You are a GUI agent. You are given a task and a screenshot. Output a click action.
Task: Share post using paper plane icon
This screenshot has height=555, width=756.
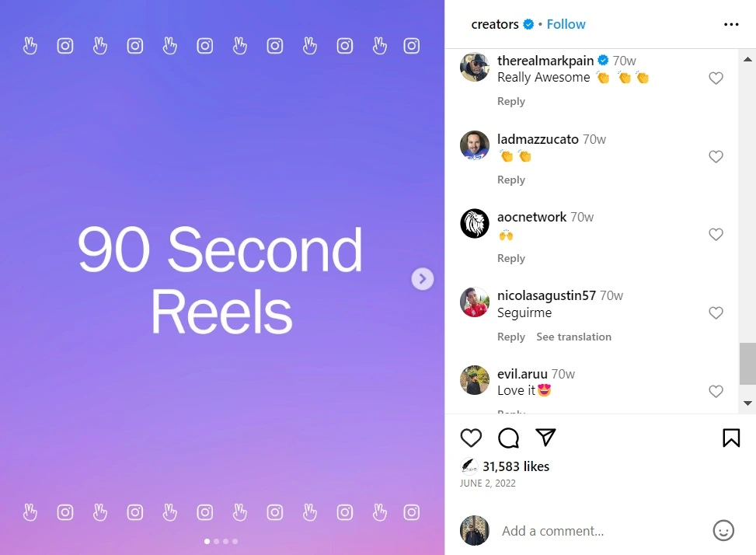545,437
